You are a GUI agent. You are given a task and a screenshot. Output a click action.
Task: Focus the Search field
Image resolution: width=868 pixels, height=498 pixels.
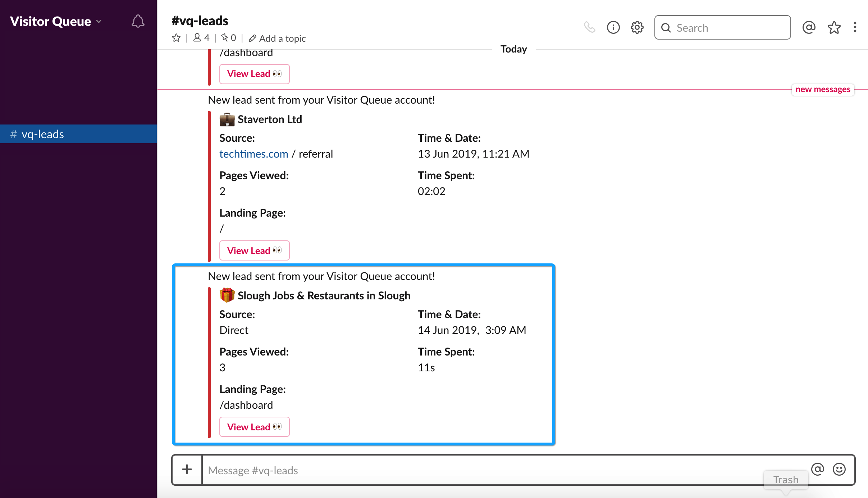pyautogui.click(x=722, y=27)
